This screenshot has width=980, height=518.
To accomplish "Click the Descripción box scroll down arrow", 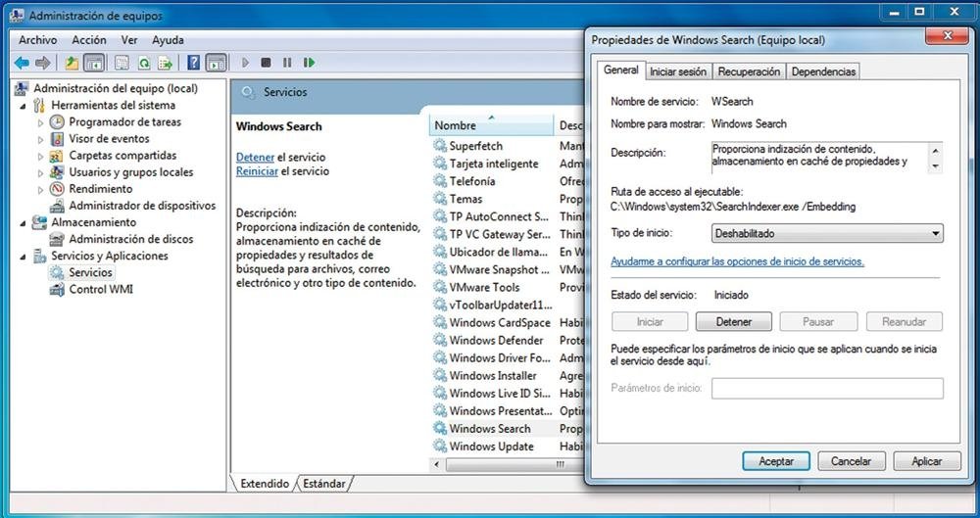I will pyautogui.click(x=936, y=166).
